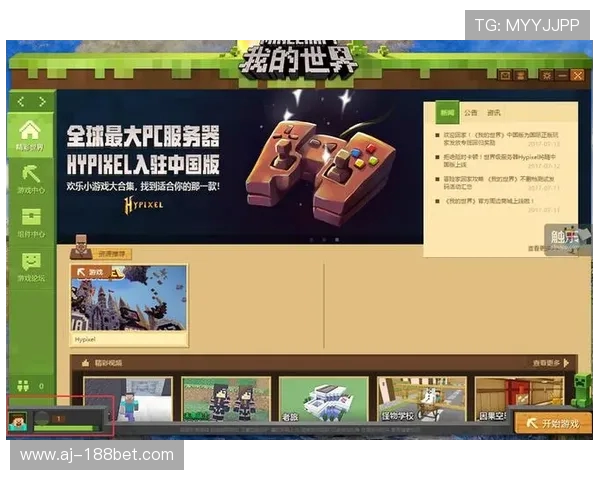This screenshot has width=600, height=480.
Task: Click the thumbs-up icon beside 精彩视频
Action: coord(85,362)
